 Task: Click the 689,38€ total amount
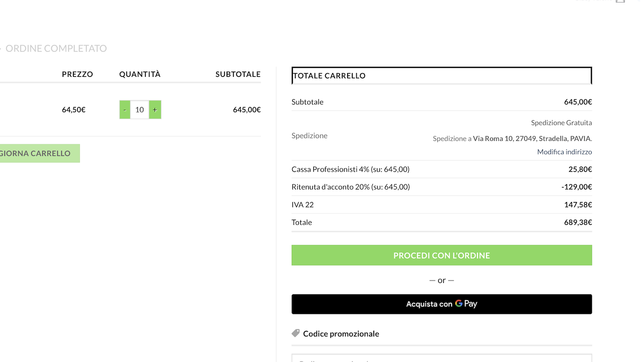578,222
